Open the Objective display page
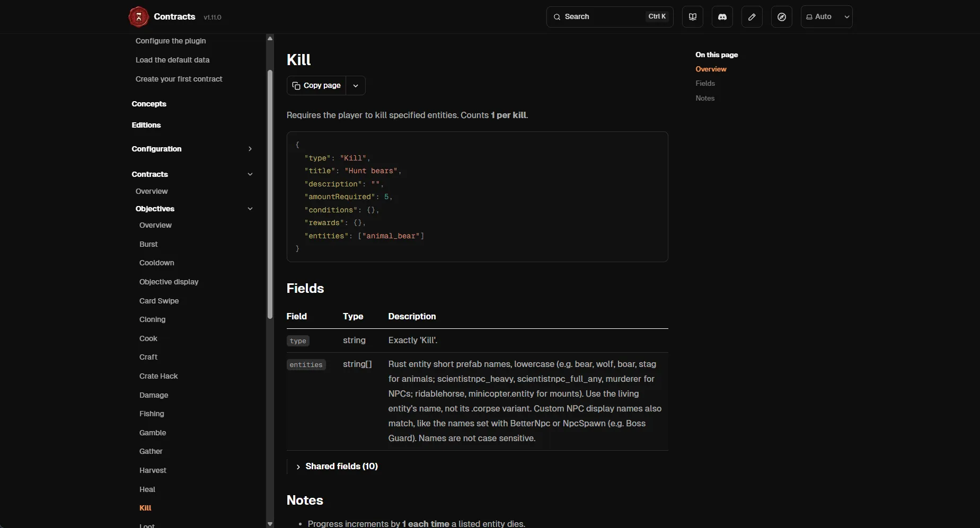 click(x=169, y=282)
